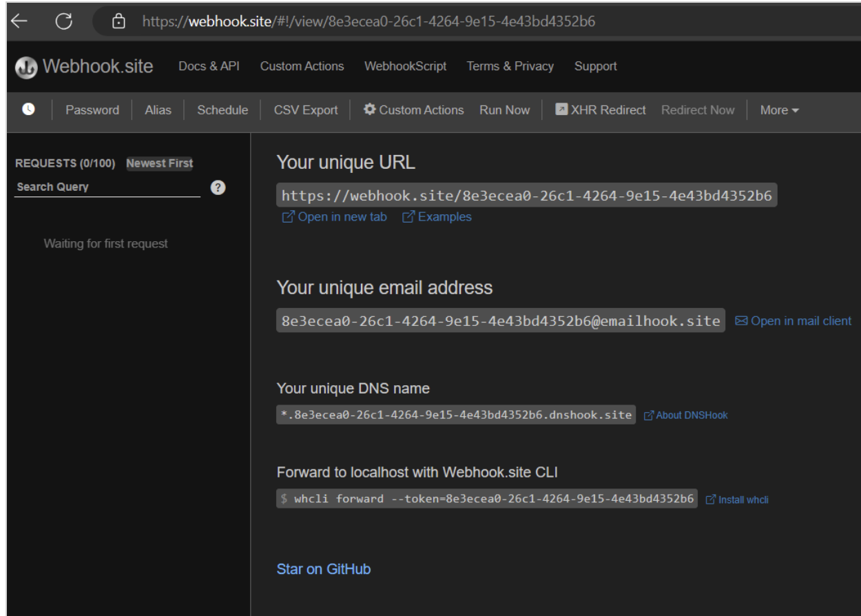
Task: Click the Redirect Now button
Action: [698, 110]
